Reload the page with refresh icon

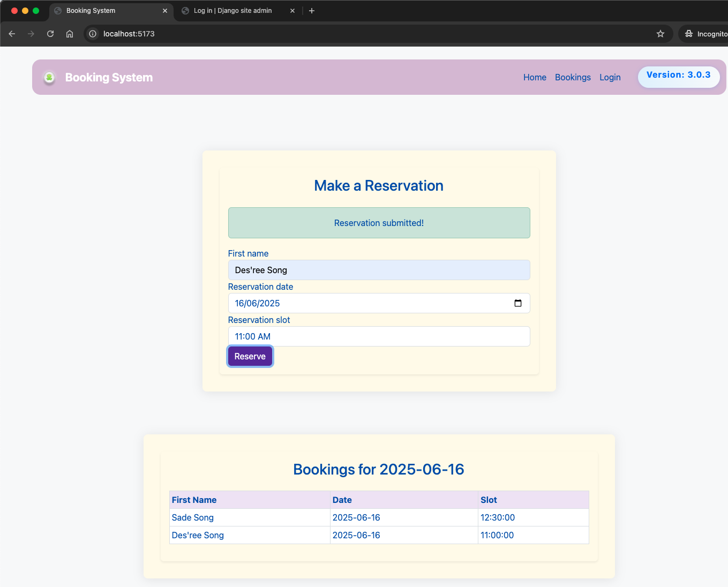(50, 34)
